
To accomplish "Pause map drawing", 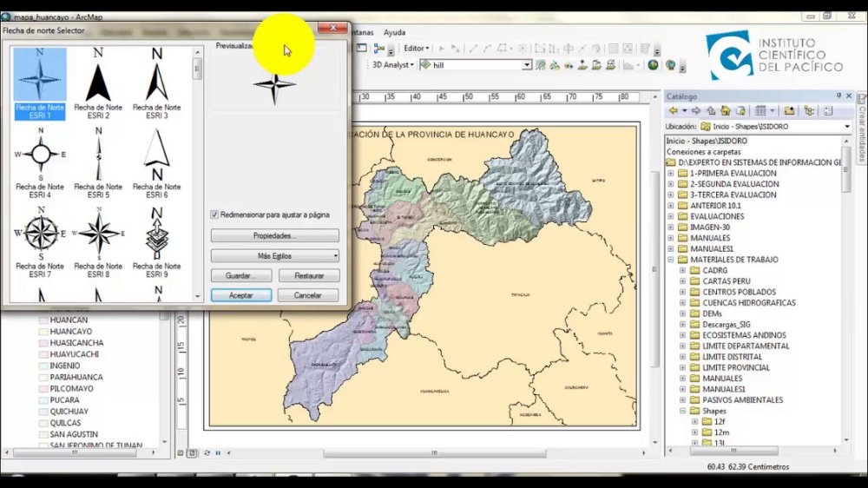I will (x=218, y=453).
